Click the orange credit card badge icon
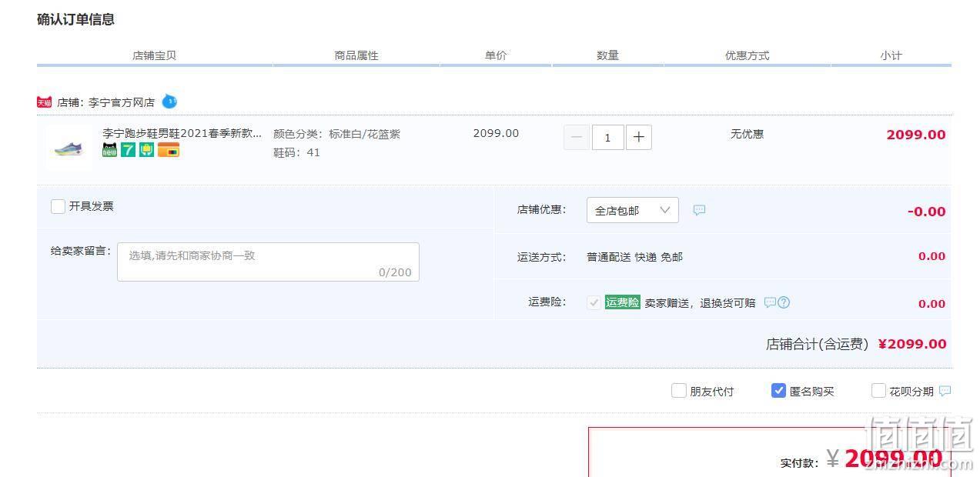Image resolution: width=980 pixels, height=477 pixels. [169, 150]
